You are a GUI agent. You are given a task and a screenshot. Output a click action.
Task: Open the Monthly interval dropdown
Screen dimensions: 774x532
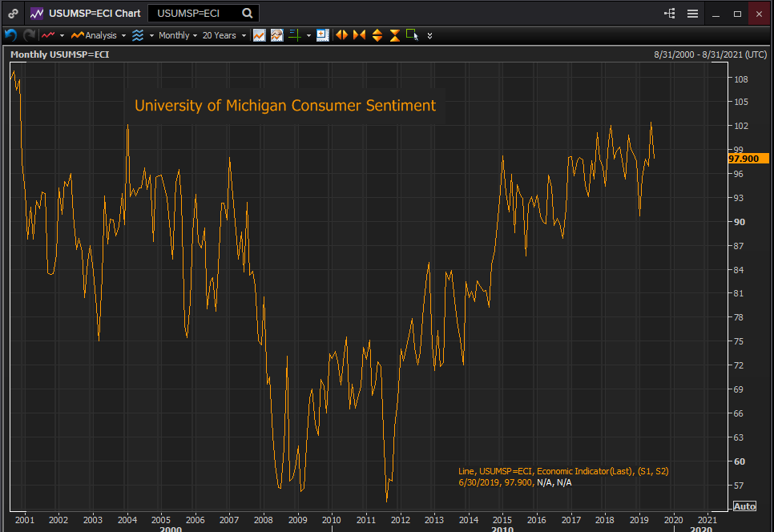click(178, 35)
